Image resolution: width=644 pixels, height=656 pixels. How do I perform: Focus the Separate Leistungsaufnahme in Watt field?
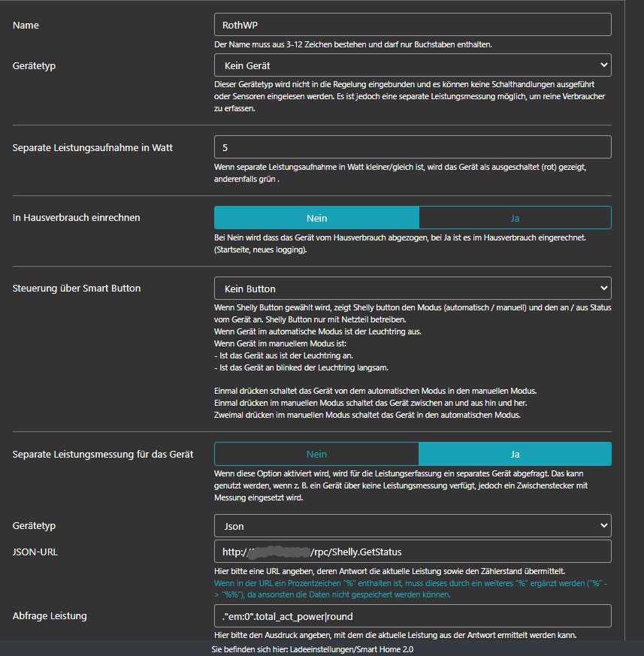pos(412,147)
